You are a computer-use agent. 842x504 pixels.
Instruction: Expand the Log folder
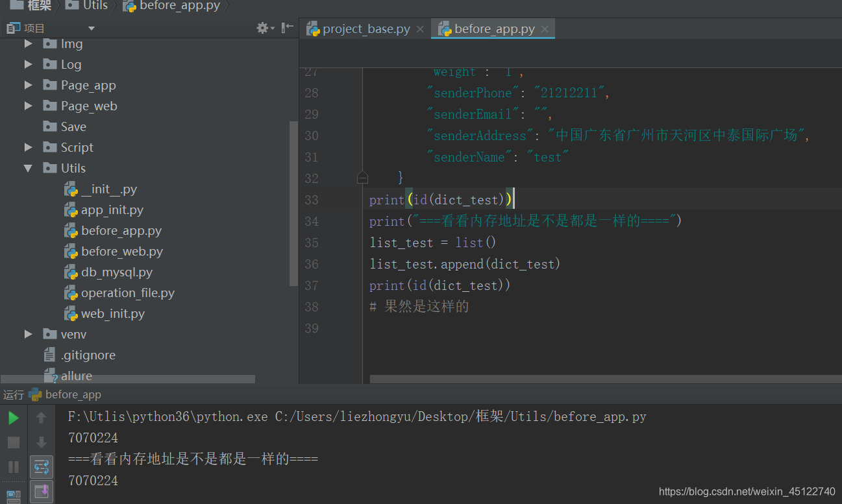point(28,64)
